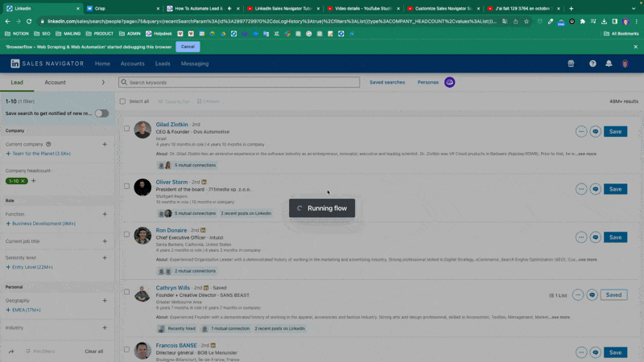Message Cathryn Wills via chat icon
Screen dimensions: 644x362
click(x=592, y=294)
